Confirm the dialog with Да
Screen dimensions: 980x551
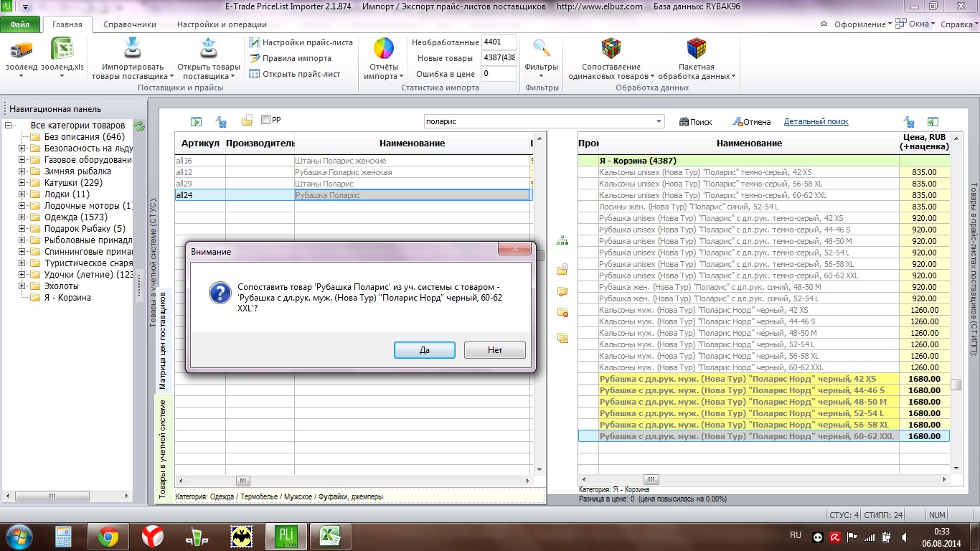pos(424,350)
